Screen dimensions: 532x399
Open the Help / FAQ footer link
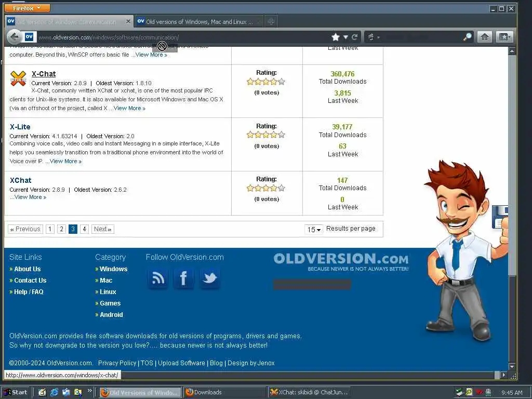pos(29,292)
